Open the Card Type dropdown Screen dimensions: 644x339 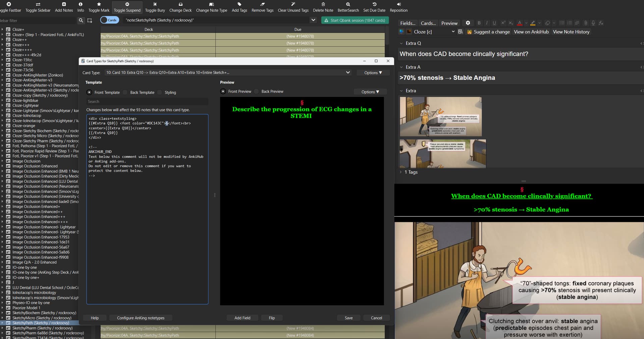point(228,73)
